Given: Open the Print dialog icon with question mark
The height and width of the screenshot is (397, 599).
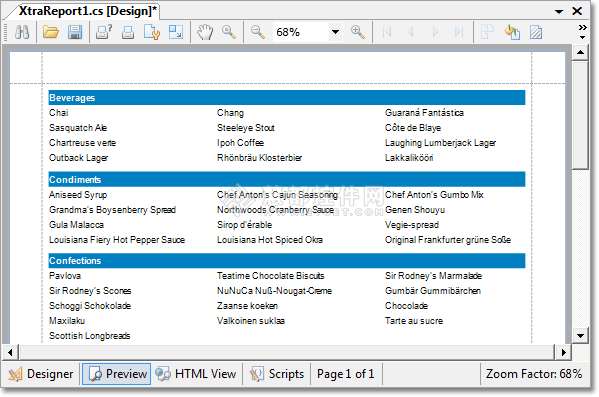Looking at the screenshot, I should point(104,32).
